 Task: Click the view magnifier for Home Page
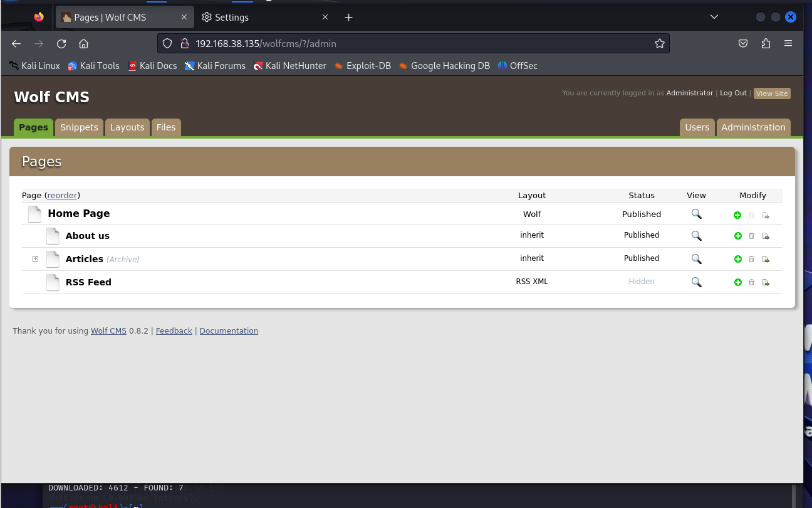[696, 214]
